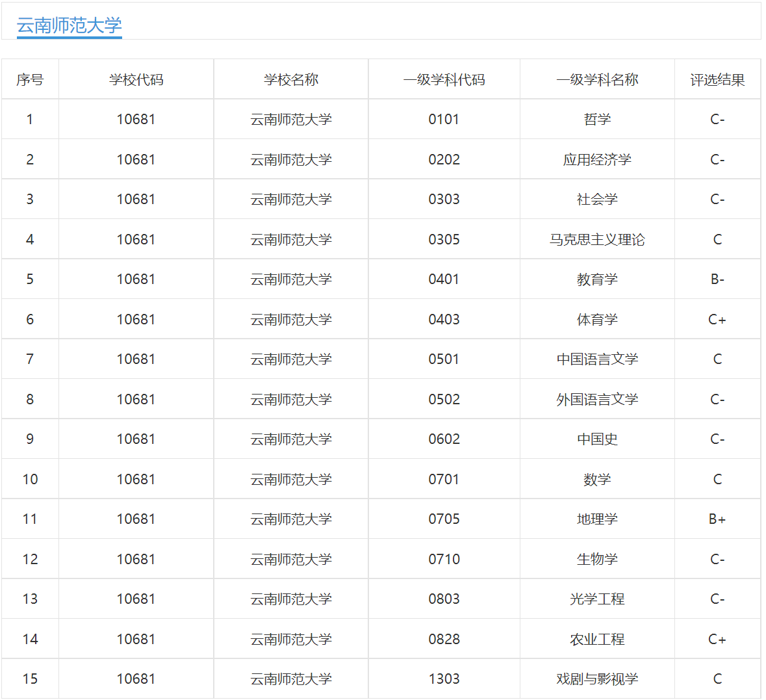Click subject code 0502

pyautogui.click(x=444, y=399)
